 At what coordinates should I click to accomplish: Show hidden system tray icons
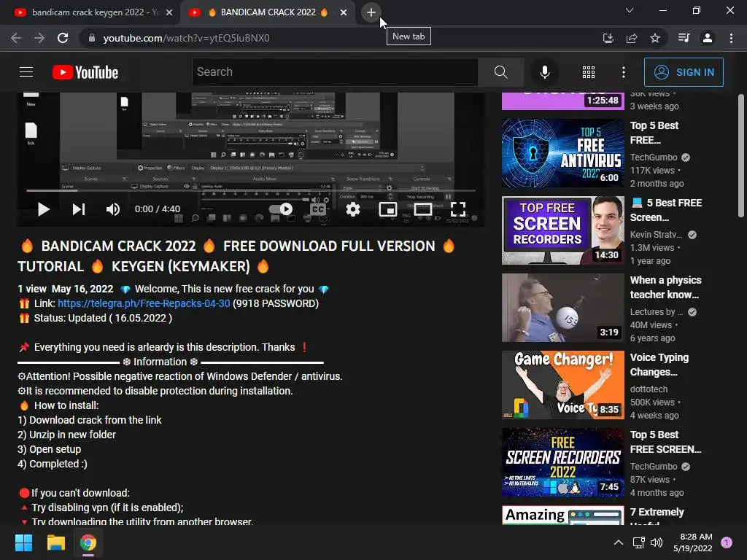[x=619, y=542]
